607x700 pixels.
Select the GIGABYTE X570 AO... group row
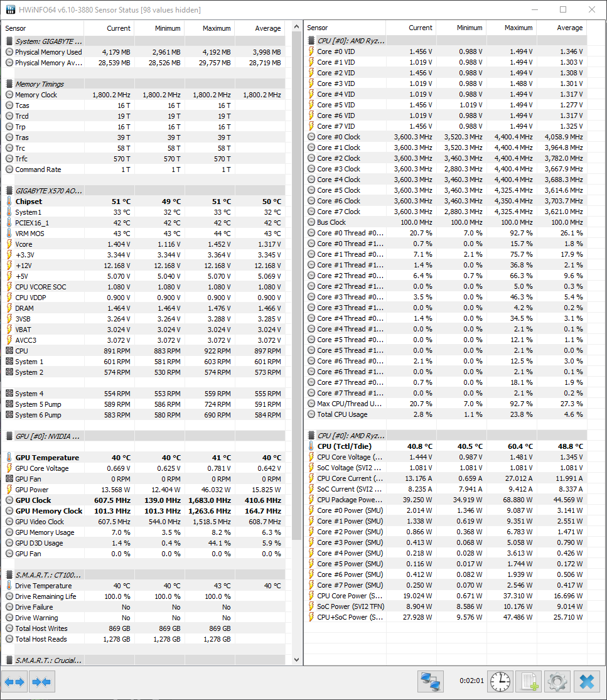pyautogui.click(x=143, y=191)
